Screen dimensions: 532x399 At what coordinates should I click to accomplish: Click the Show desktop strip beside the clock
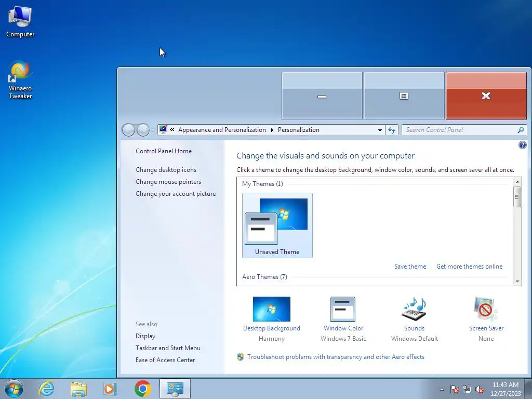click(528, 389)
